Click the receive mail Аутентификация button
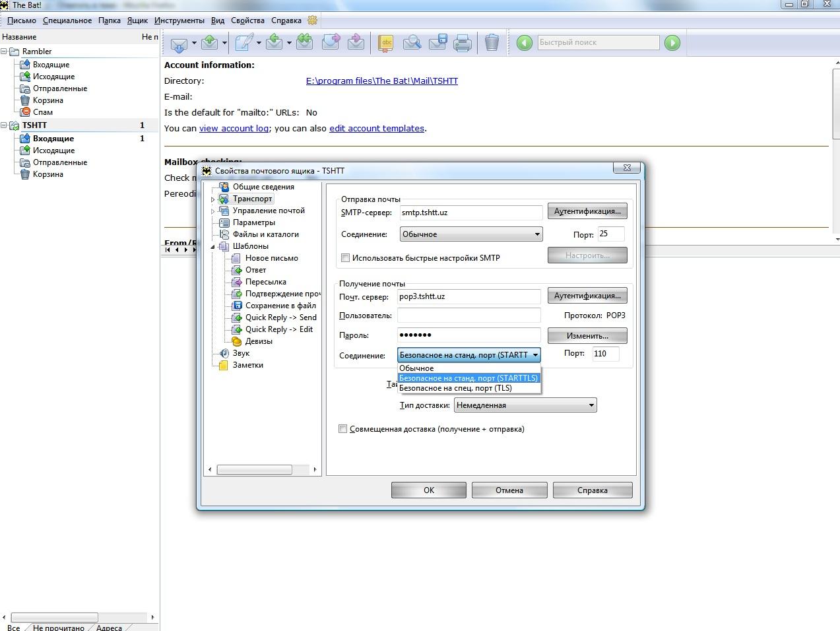Image resolution: width=840 pixels, height=631 pixels. coord(587,296)
